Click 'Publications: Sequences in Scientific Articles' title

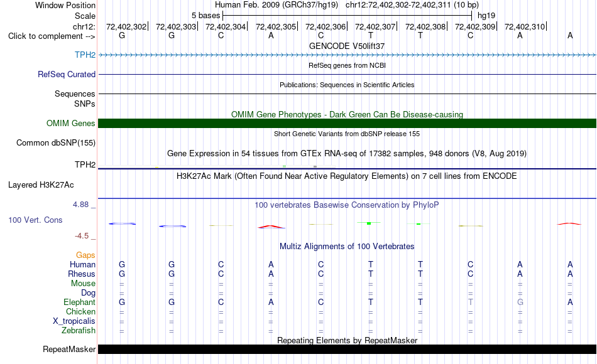[x=347, y=85]
